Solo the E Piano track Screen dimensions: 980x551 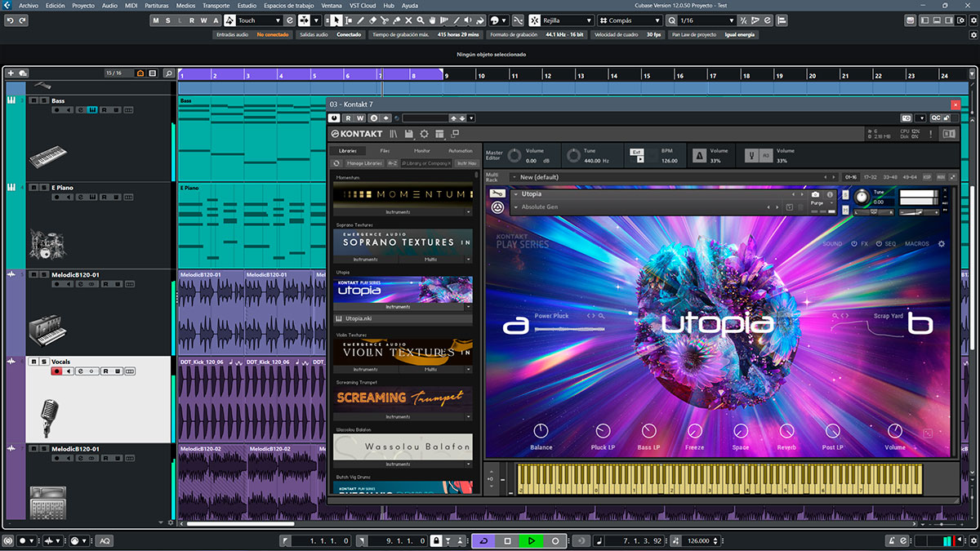point(43,187)
